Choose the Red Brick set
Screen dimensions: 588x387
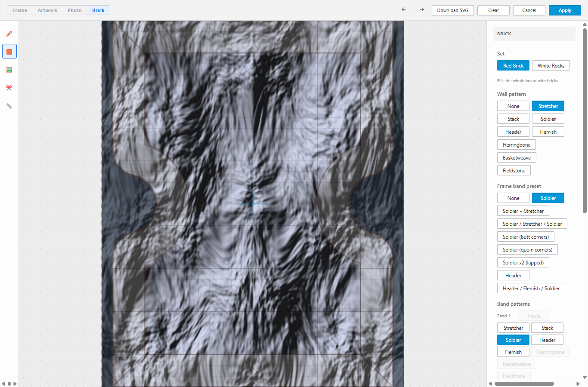pyautogui.click(x=513, y=65)
